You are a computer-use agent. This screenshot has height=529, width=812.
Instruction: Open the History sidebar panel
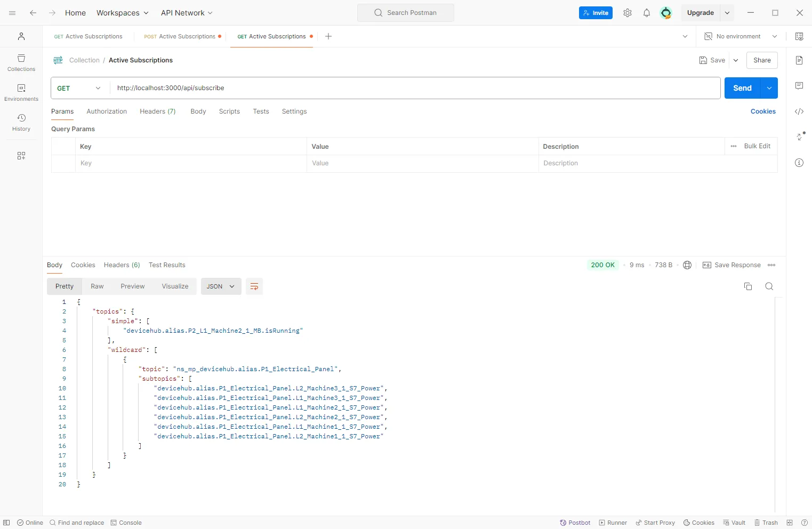pyautogui.click(x=21, y=123)
